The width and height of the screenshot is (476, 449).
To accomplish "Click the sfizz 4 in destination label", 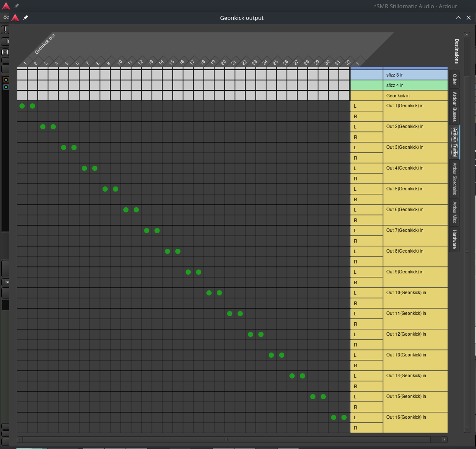I will click(x=415, y=85).
